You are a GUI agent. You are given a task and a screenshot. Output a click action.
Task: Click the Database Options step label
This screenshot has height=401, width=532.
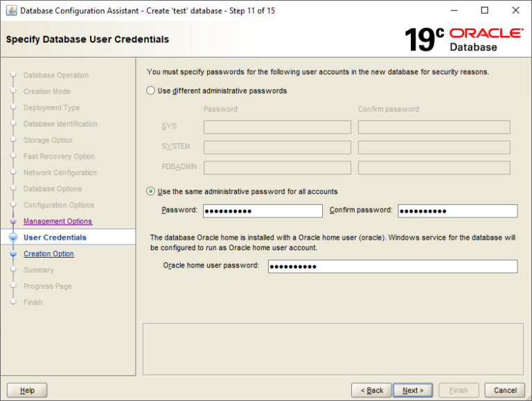click(x=53, y=188)
